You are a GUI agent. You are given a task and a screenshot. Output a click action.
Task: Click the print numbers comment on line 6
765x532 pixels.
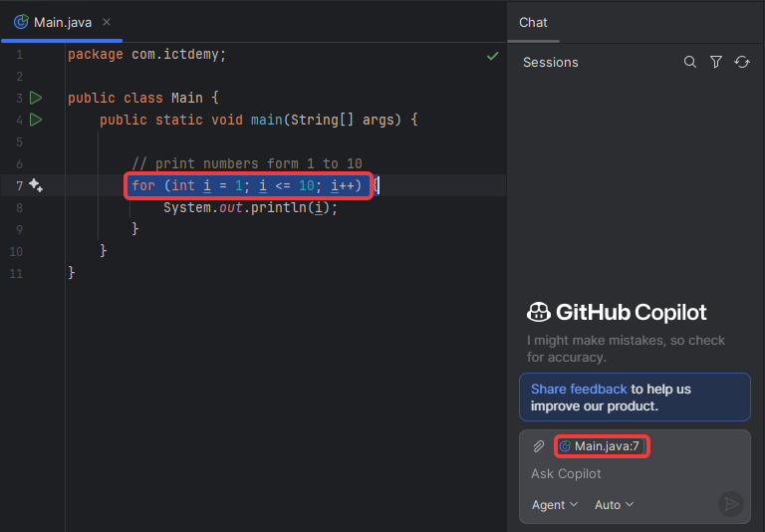pos(247,163)
